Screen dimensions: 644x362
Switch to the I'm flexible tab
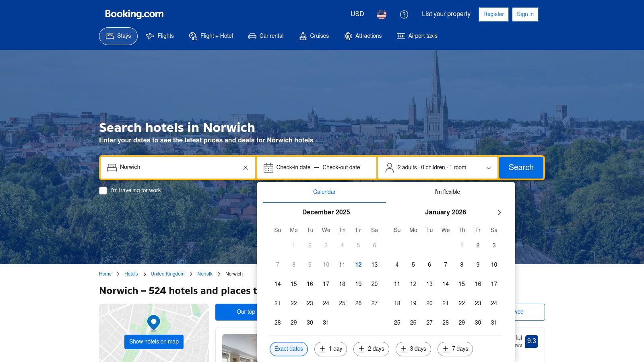pyautogui.click(x=447, y=192)
